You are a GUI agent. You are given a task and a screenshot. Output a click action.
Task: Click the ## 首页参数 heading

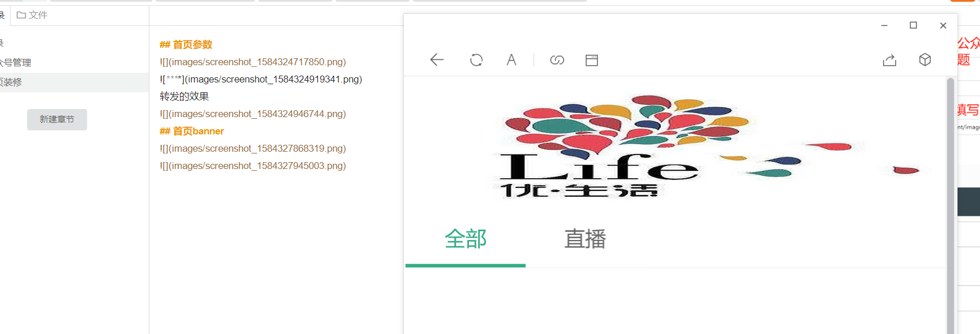pyautogui.click(x=186, y=44)
